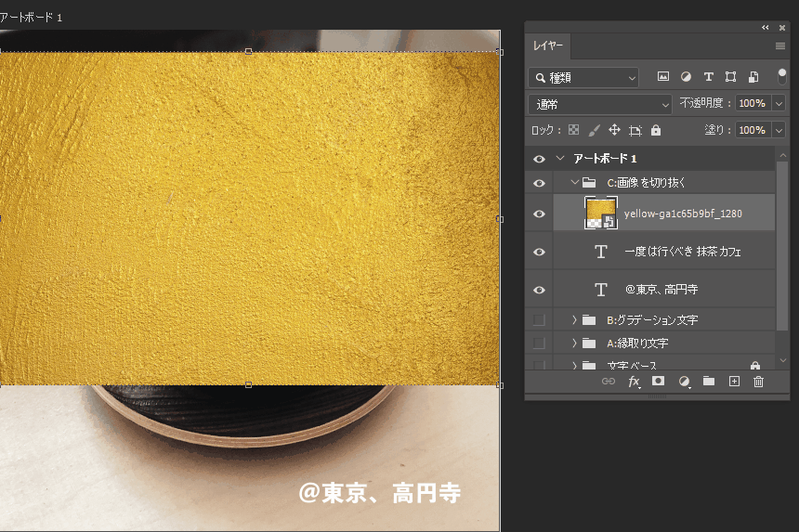Collapse panel double-arrow icon
Screen dimensions: 799x532
pos(766,28)
